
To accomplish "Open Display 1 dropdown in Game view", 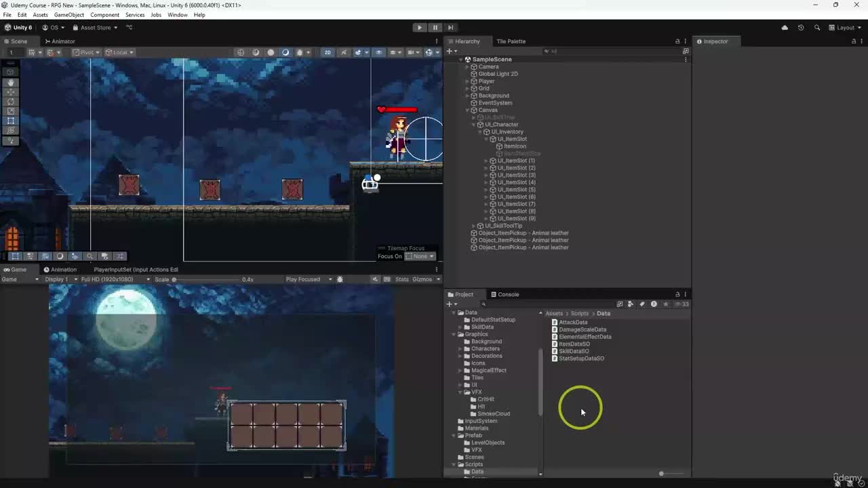I will (x=60, y=279).
